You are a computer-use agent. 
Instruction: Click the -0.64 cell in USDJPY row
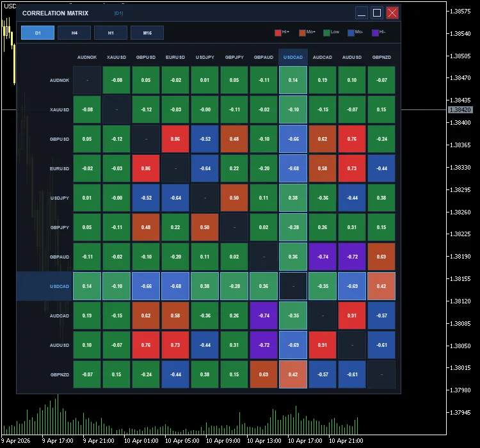175,198
